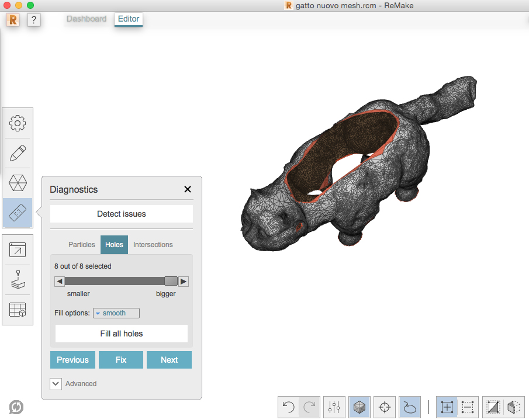Screen dimensions: 529x420
Task: Click the Fix button
Action: coord(121,360)
